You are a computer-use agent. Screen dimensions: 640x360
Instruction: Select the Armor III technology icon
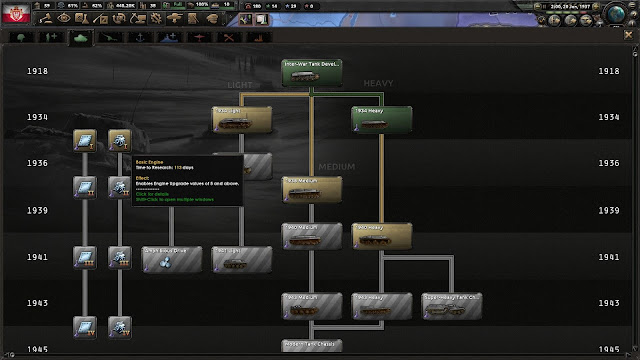[x=85, y=257]
